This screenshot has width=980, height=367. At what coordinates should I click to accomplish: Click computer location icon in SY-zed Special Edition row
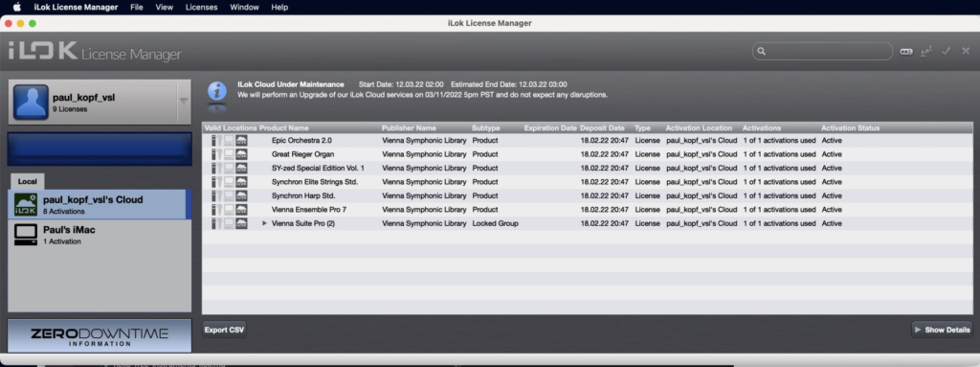tap(229, 168)
